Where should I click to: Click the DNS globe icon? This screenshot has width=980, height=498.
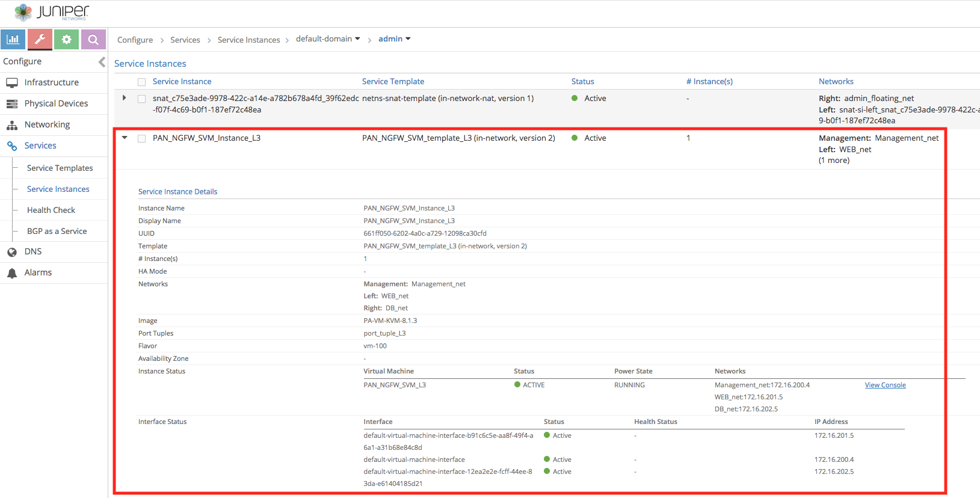pos(12,252)
